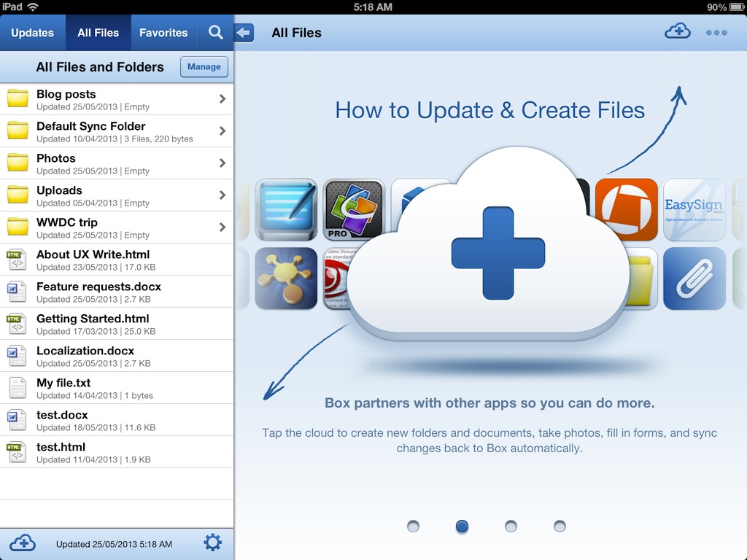Open the file named Feature requests.docx

tap(117, 292)
